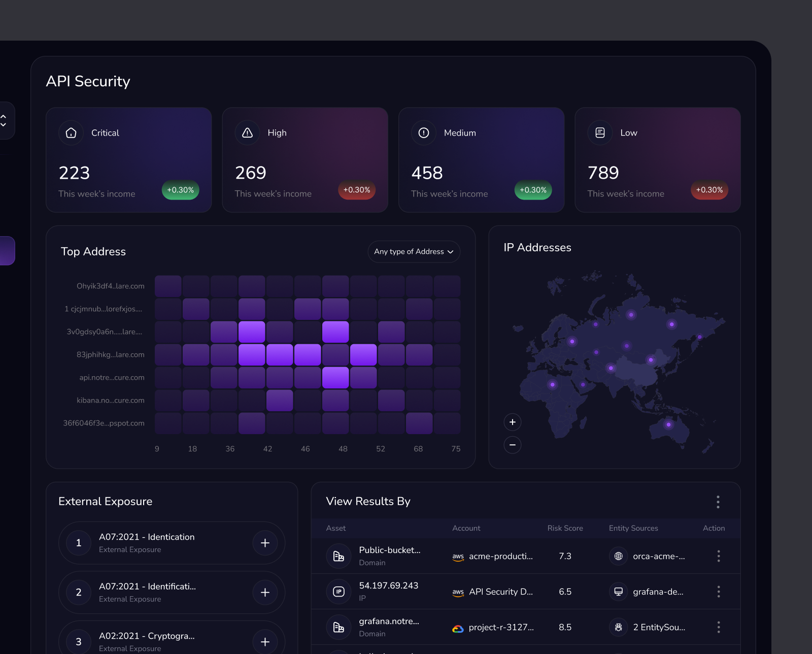Click the zoom in button on the map

[513, 422]
